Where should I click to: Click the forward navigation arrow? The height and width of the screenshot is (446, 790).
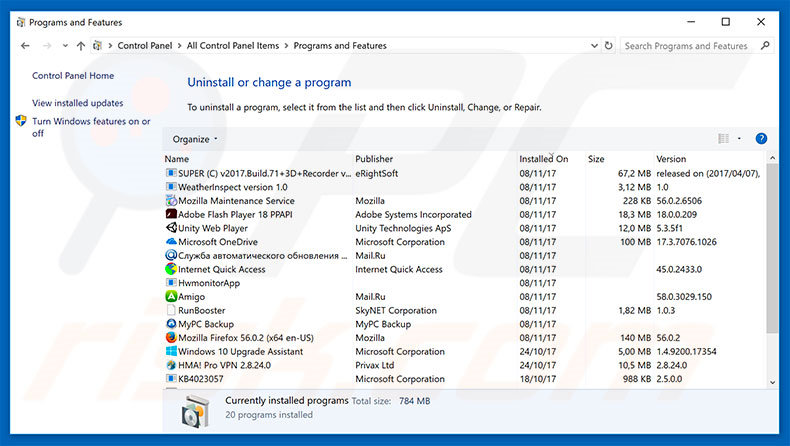pyautogui.click(x=47, y=46)
